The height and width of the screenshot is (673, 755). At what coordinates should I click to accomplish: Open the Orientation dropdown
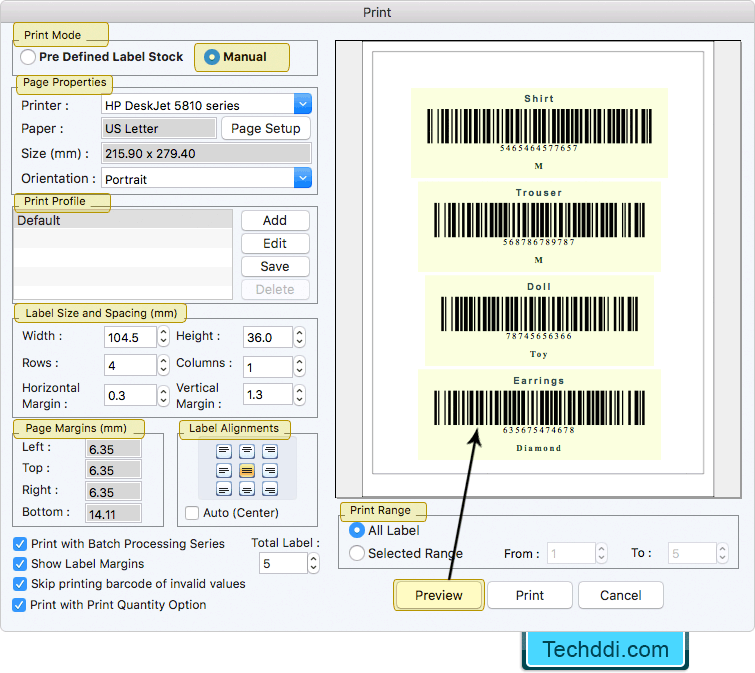click(x=302, y=178)
